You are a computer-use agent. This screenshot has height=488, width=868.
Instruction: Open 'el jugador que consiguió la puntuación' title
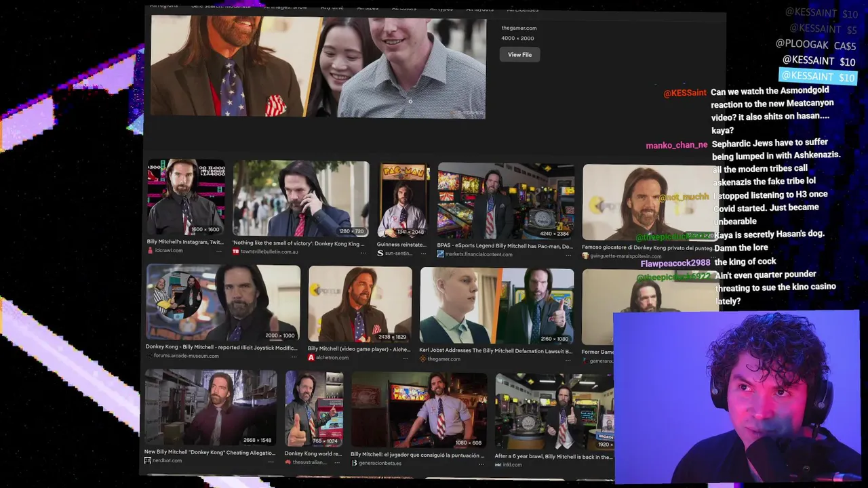(418, 455)
